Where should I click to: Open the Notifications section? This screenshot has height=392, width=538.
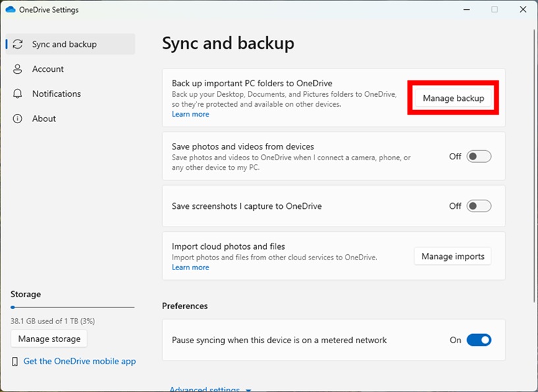pyautogui.click(x=56, y=94)
